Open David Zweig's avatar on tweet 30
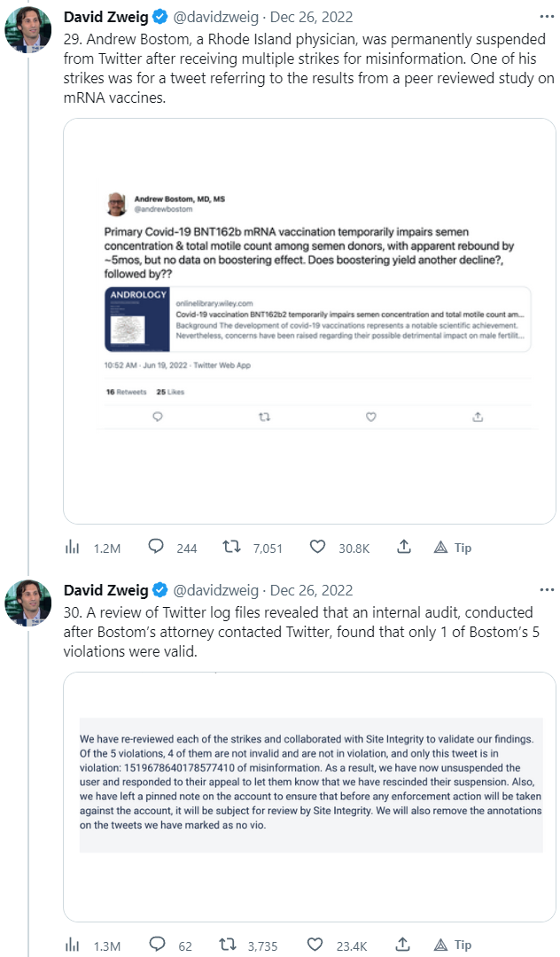The height and width of the screenshot is (957, 560). (x=27, y=603)
